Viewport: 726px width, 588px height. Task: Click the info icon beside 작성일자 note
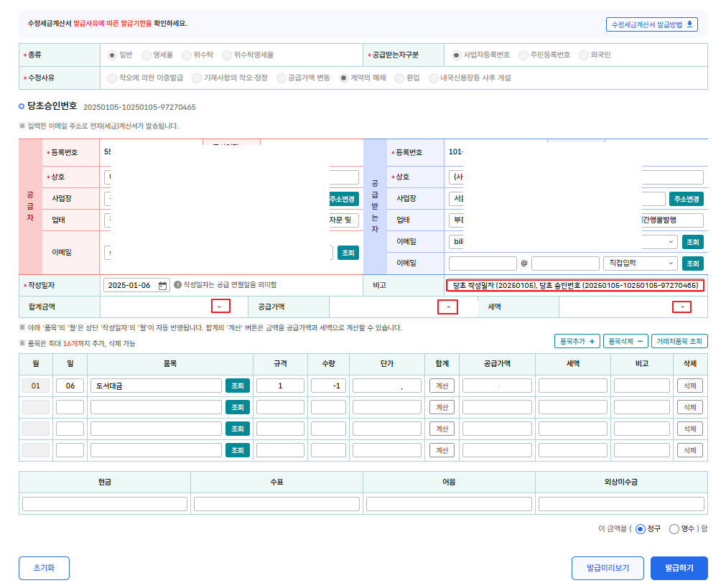click(178, 285)
